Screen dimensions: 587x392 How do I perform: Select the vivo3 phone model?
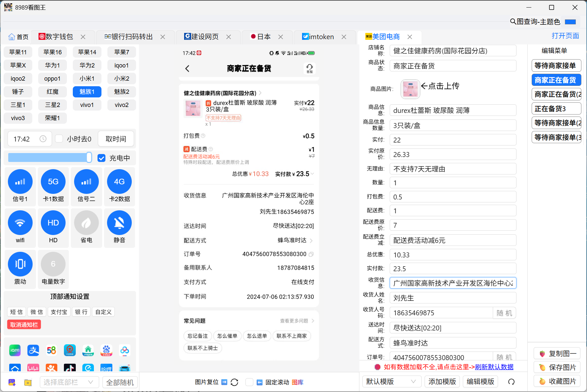pyautogui.click(x=18, y=118)
